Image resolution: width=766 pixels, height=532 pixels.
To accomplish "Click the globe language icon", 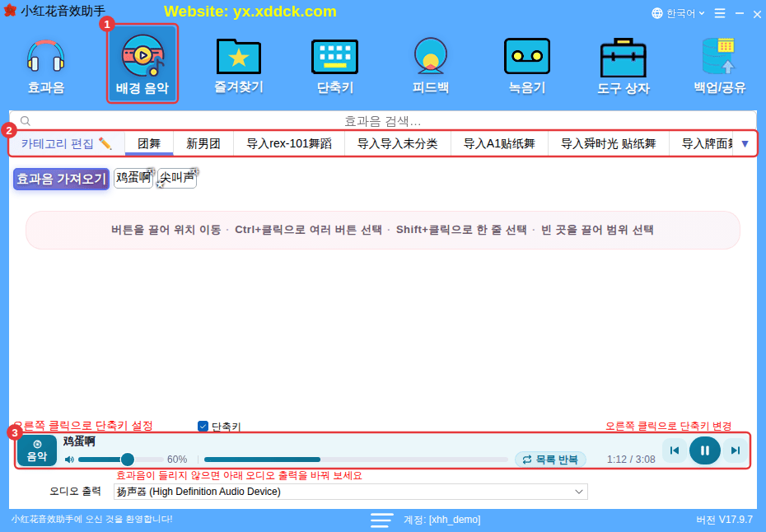I will [657, 13].
